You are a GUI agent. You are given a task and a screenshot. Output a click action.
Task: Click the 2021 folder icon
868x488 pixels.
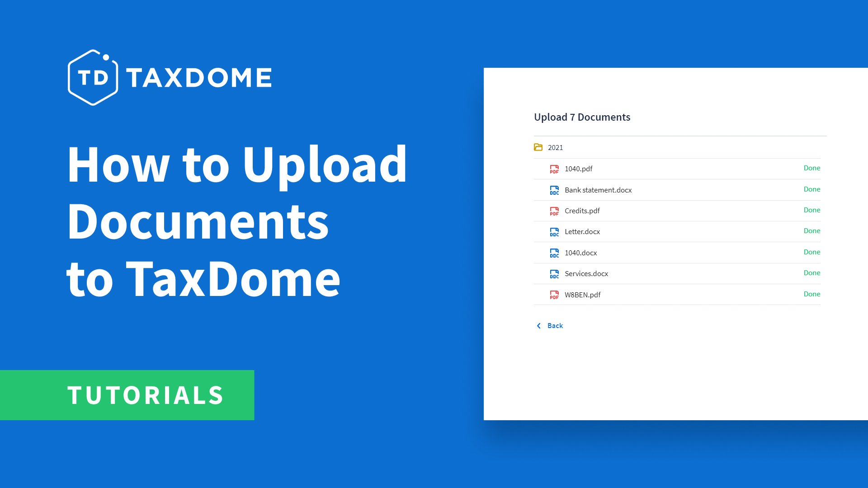click(538, 147)
